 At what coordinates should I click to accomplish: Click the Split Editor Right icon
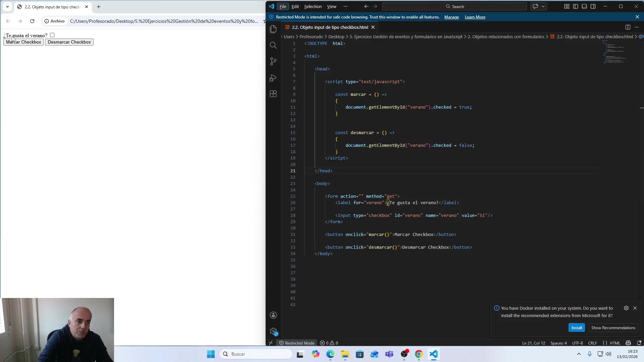[628, 27]
